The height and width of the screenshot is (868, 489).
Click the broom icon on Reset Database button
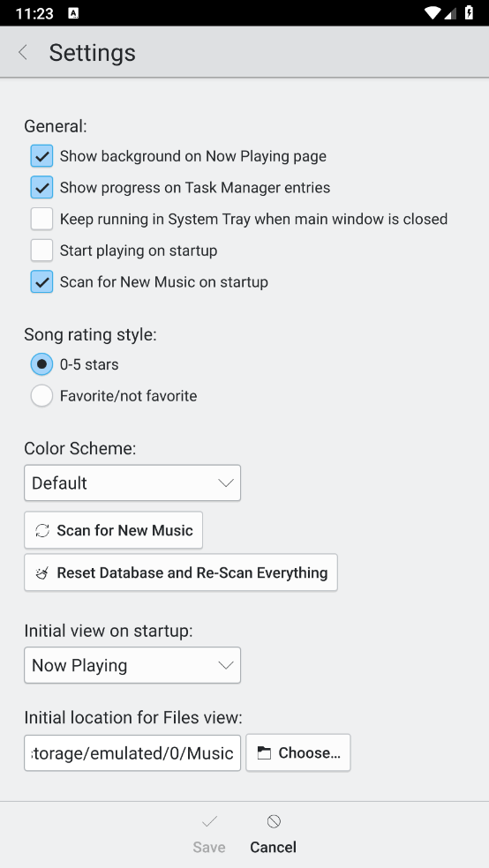point(42,573)
